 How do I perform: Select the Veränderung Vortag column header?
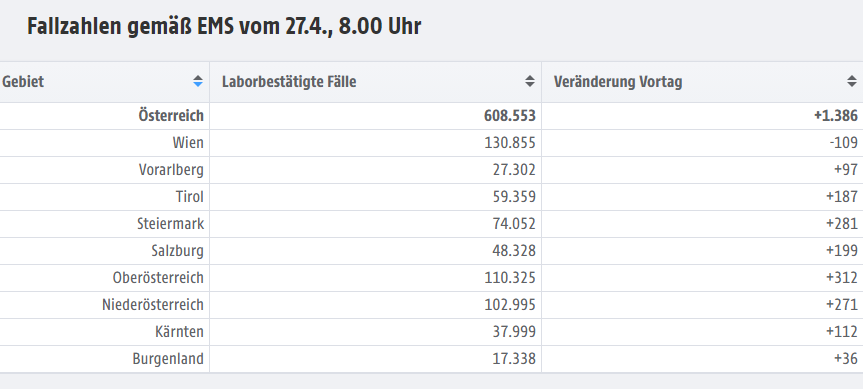(x=702, y=82)
